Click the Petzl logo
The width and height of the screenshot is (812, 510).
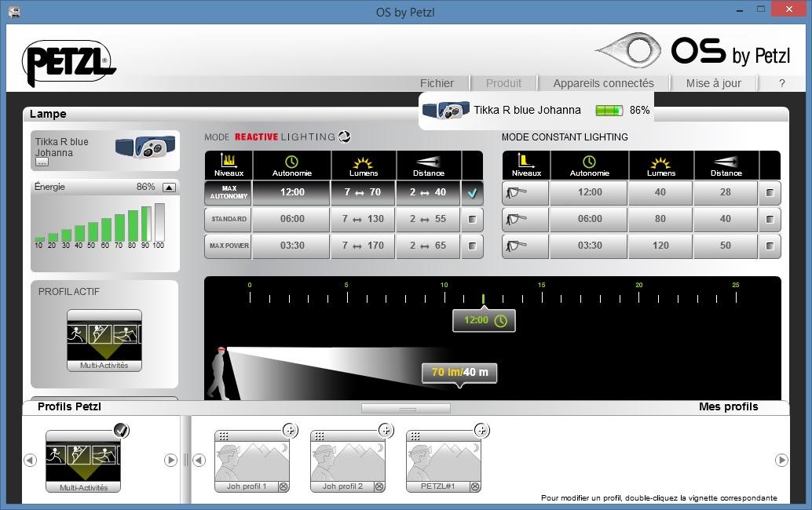click(69, 63)
